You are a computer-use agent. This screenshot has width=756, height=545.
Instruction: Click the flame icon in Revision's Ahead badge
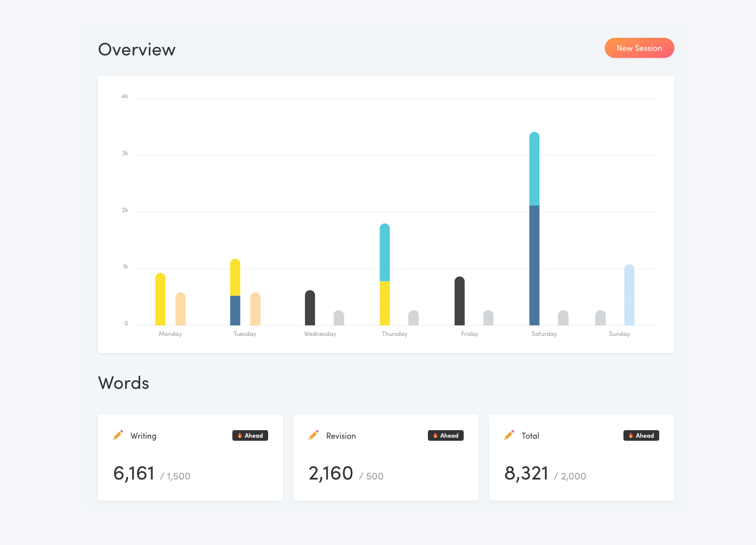coord(435,436)
